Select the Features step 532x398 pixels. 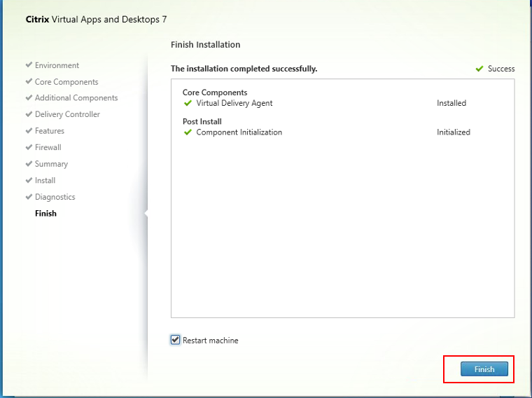click(50, 131)
